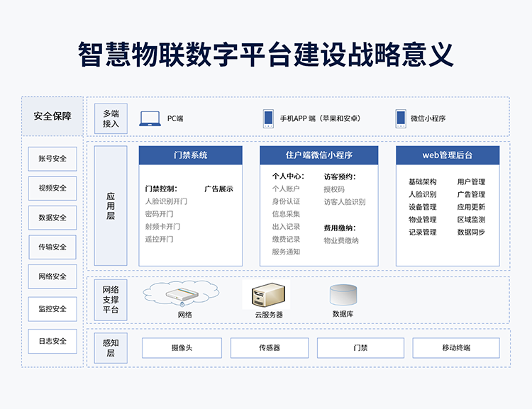The height and width of the screenshot is (409, 532).
Task: Click the 日志安全 box
Action: tap(52, 341)
